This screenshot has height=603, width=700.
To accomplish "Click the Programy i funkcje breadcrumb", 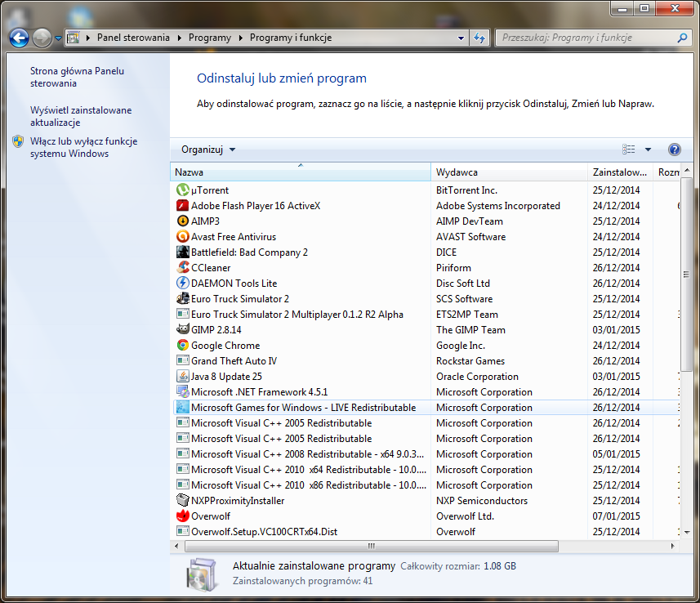I will [291, 38].
